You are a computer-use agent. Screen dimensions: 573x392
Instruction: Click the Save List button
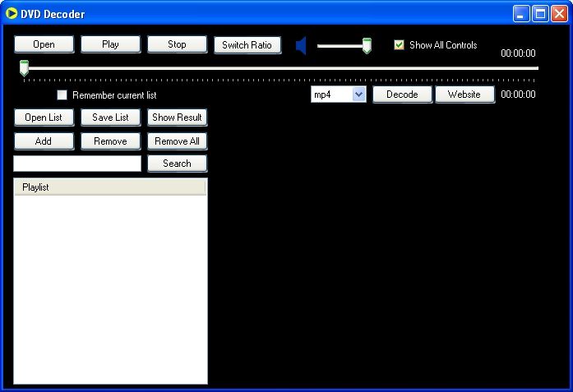pos(110,118)
